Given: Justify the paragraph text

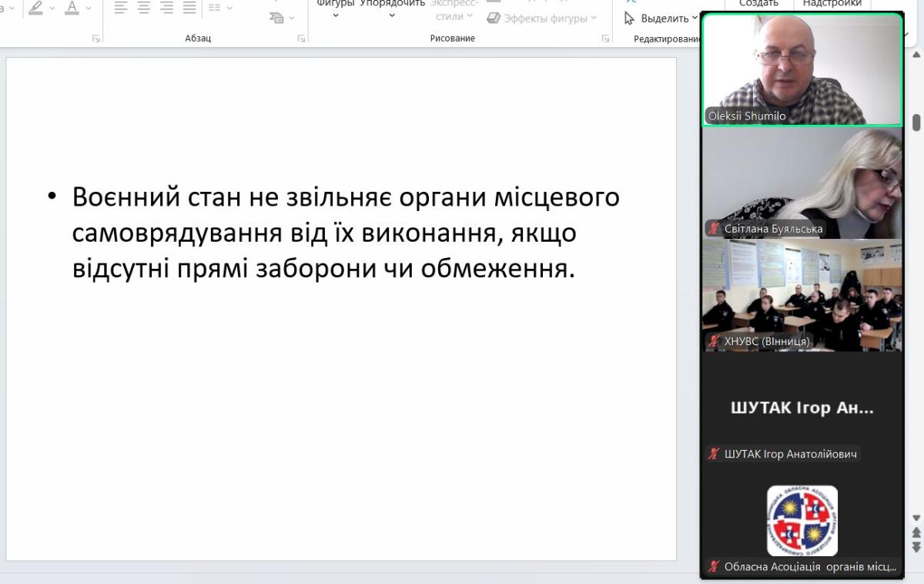Looking at the screenshot, I should coord(189,8).
